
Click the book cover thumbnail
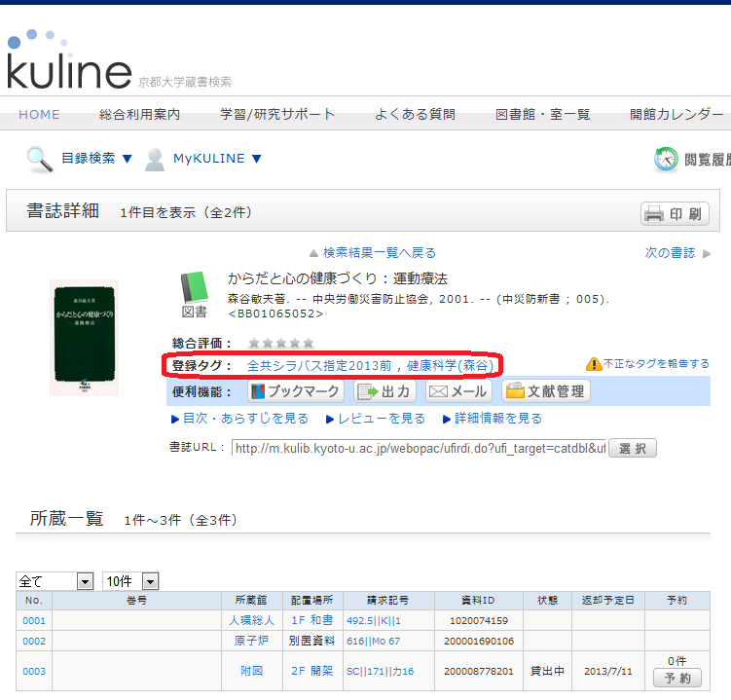[85, 338]
